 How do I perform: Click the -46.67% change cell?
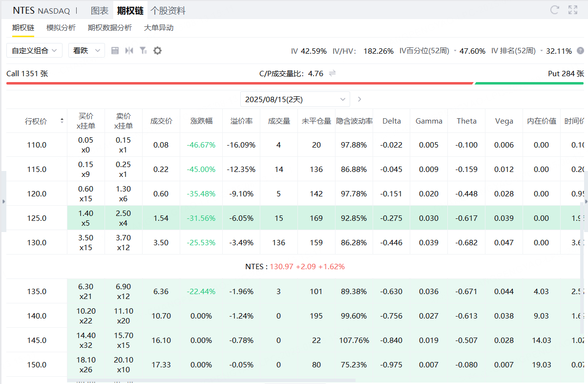click(201, 145)
